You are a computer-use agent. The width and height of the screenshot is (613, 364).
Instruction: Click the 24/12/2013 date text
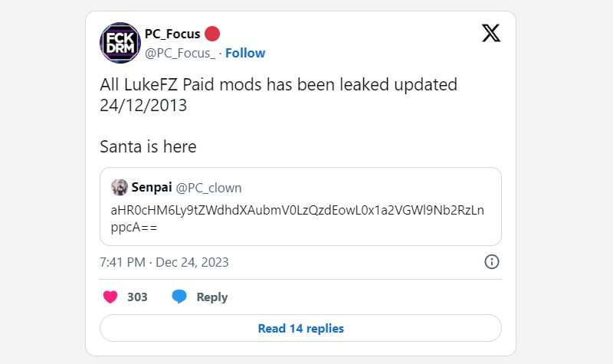tap(143, 106)
